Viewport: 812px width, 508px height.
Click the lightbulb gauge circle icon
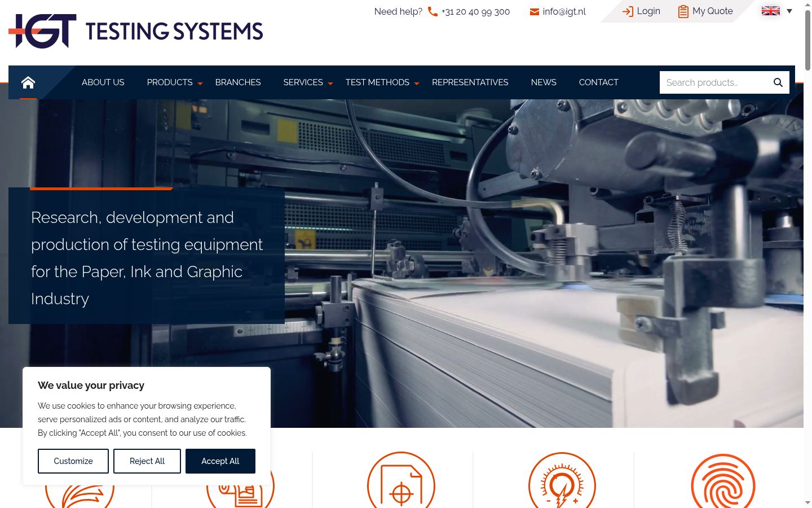562,480
